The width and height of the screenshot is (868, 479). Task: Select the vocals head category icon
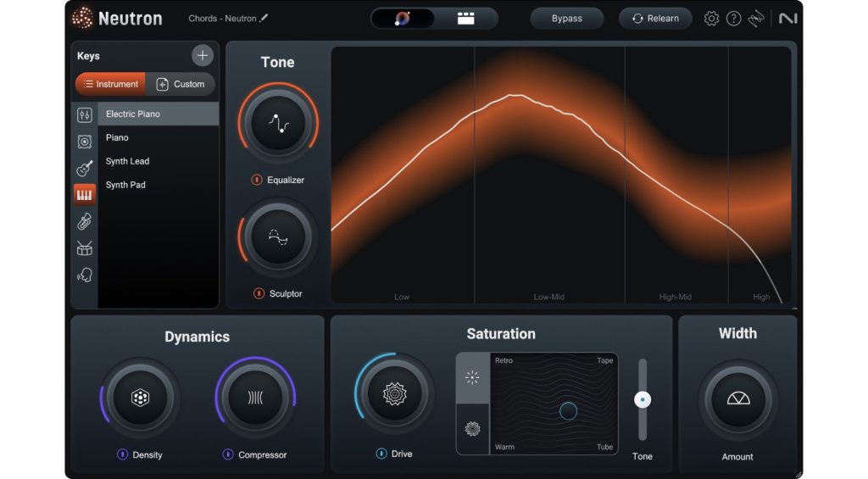click(x=85, y=275)
